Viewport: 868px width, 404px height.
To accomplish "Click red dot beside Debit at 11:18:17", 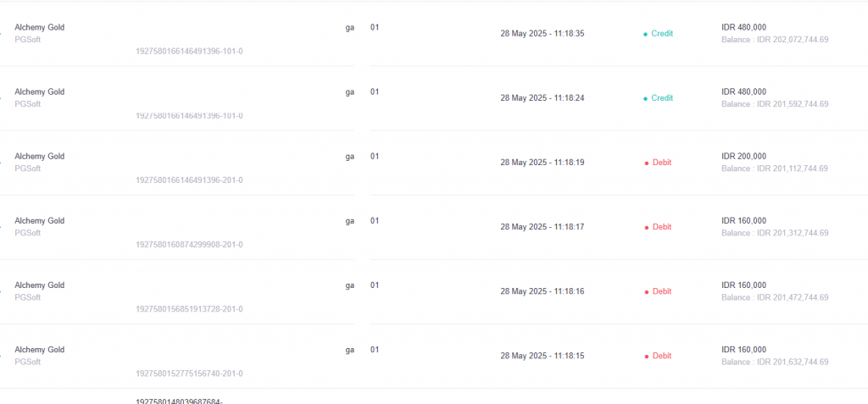I will (x=647, y=228).
